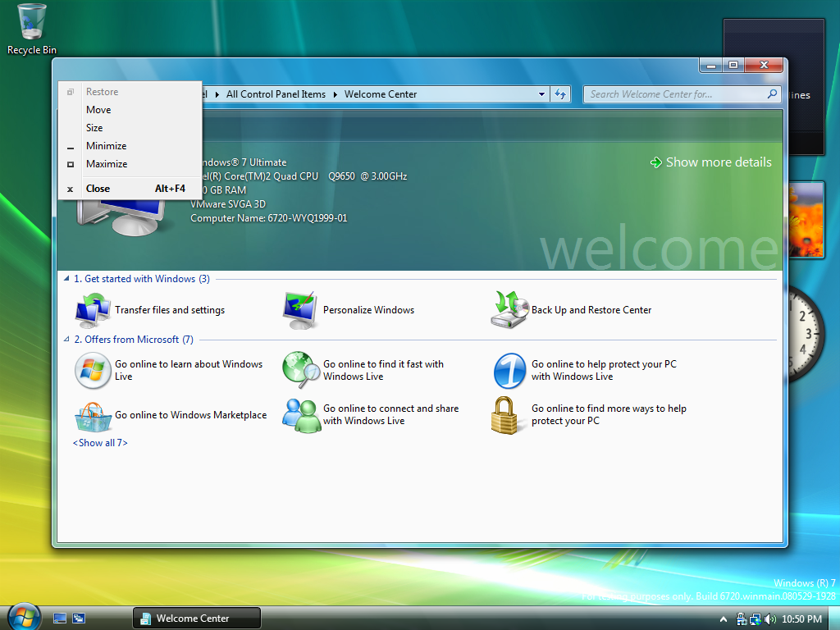This screenshot has width=840, height=630.
Task: Click the Windows Marketplace basket icon
Action: 93,415
